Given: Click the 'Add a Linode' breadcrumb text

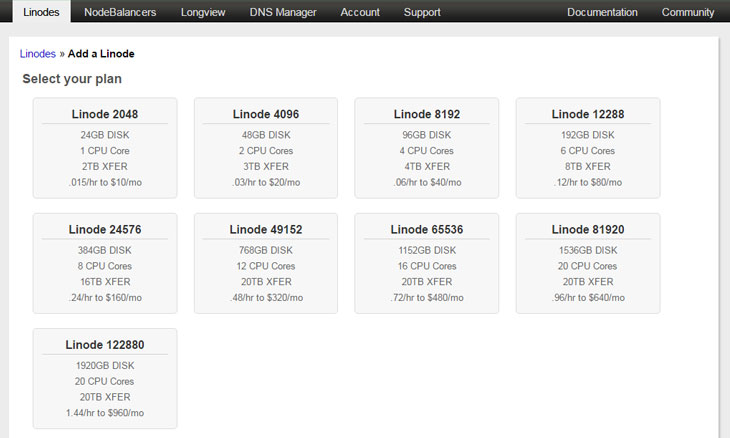Looking at the screenshot, I should coord(101,54).
